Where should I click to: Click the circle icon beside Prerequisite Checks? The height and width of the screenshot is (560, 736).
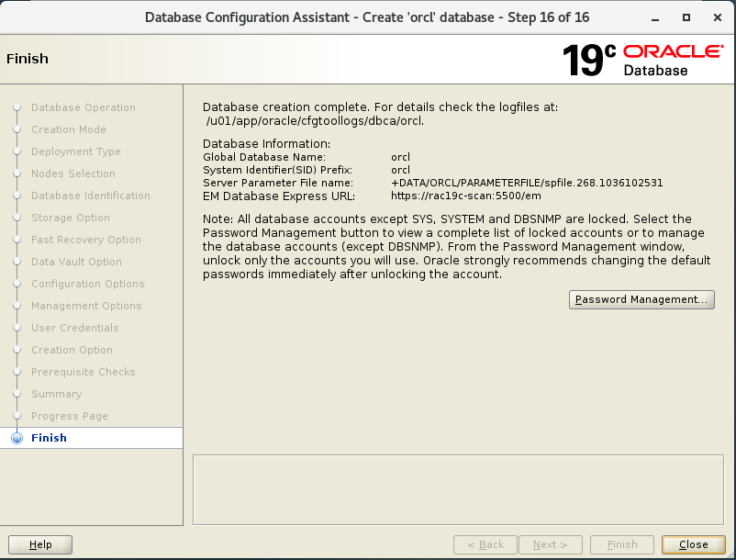click(x=17, y=372)
